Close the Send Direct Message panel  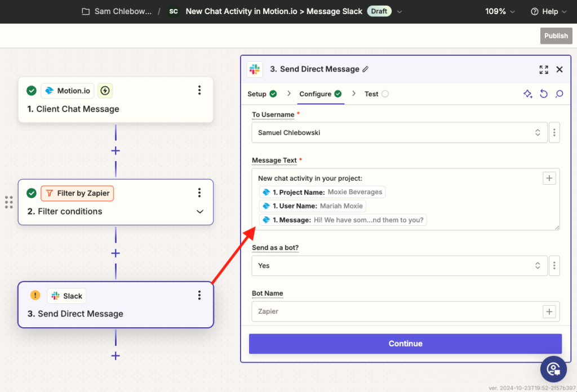[x=560, y=69]
